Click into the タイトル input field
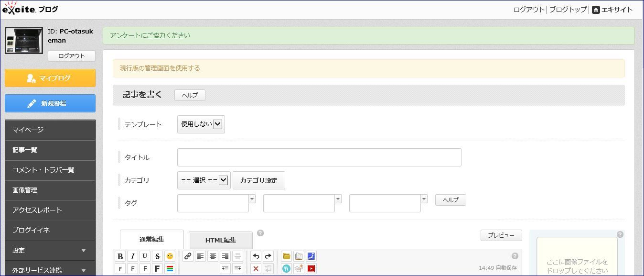The image size is (644, 276). click(319, 157)
